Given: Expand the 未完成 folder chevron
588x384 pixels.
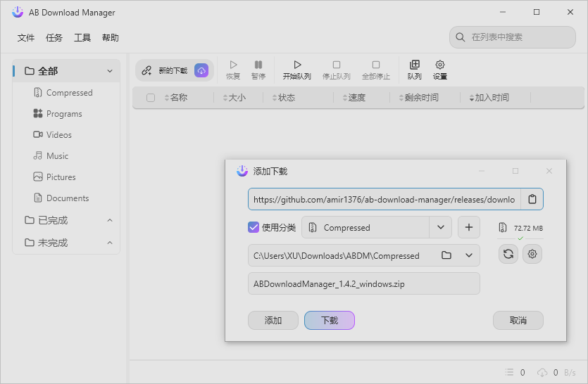Looking at the screenshot, I should [109, 243].
